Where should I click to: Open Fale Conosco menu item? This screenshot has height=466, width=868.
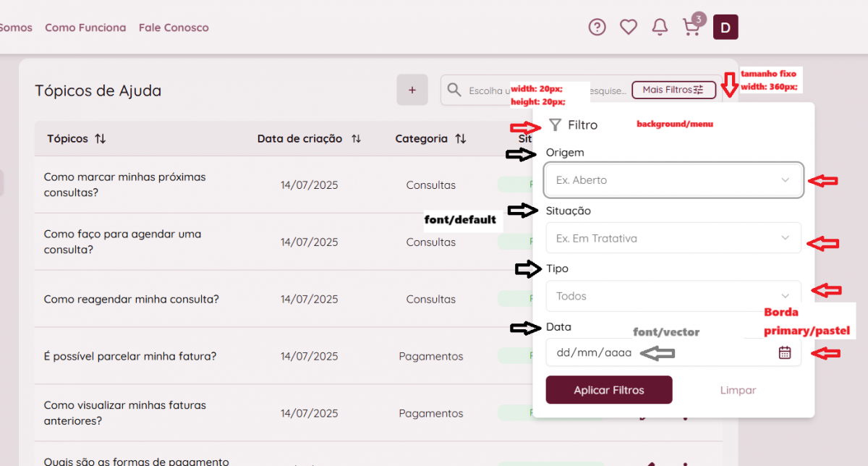(174, 27)
